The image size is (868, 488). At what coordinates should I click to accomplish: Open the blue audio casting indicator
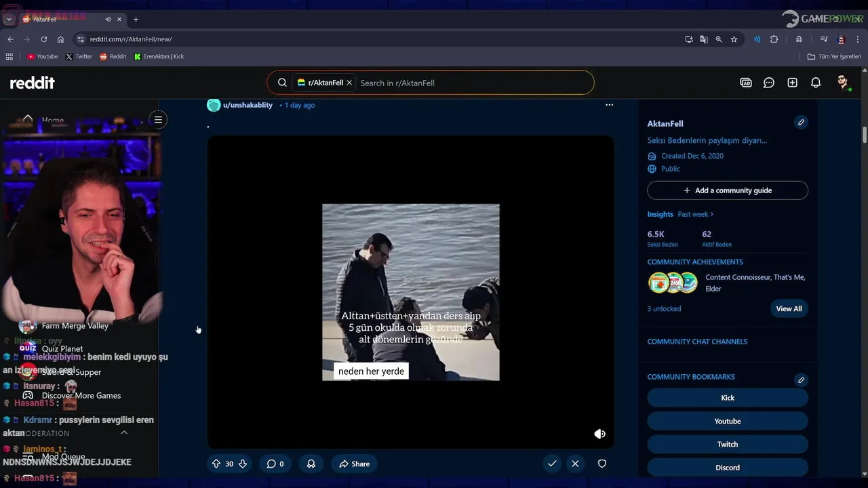(757, 39)
